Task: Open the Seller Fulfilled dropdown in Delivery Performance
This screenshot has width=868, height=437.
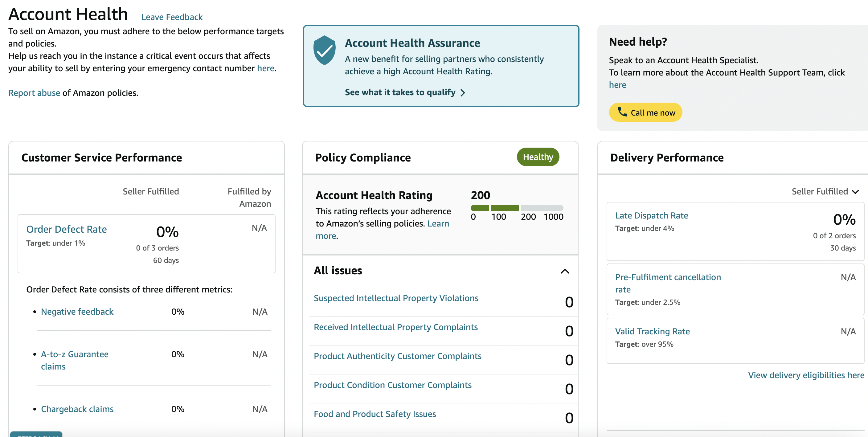Action: [x=825, y=191]
